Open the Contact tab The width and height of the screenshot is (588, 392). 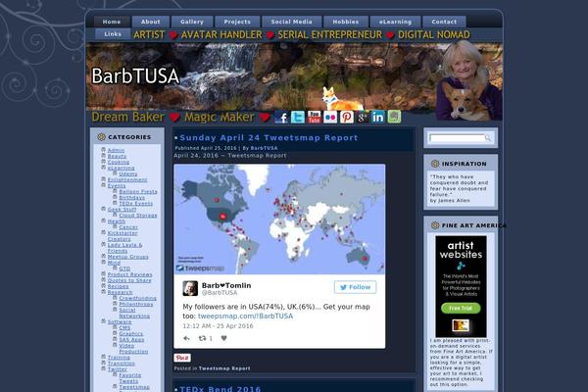pyautogui.click(x=444, y=22)
